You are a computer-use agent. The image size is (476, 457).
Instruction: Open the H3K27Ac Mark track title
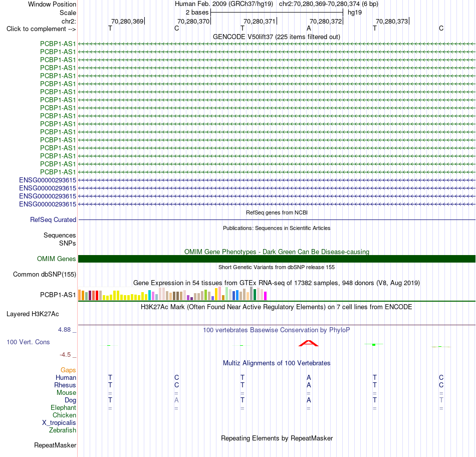(x=277, y=307)
